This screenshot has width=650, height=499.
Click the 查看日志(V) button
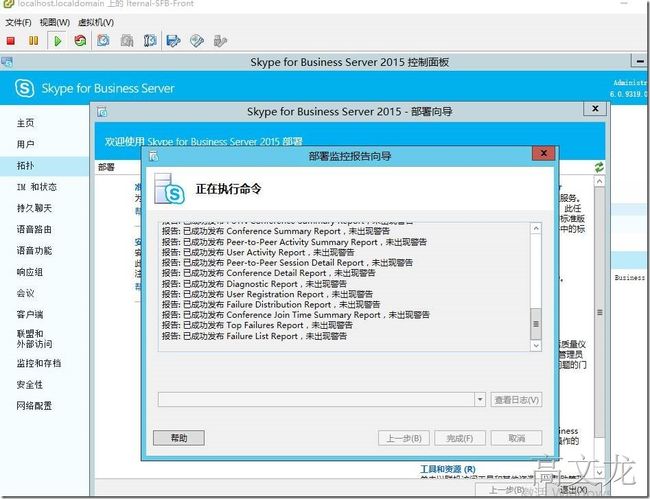coord(517,400)
